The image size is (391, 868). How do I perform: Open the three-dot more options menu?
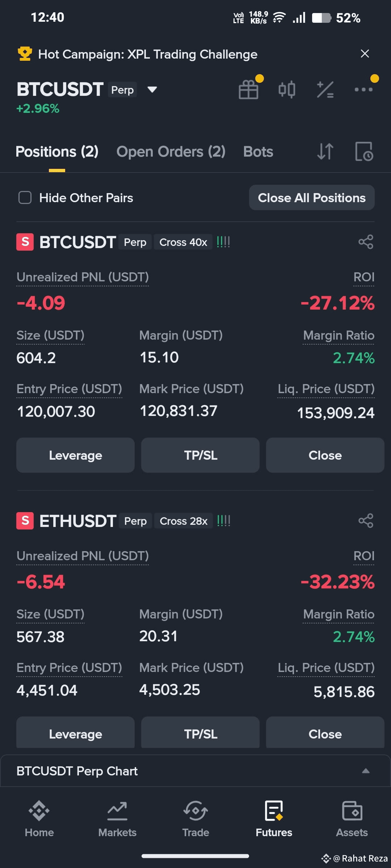coord(363,89)
